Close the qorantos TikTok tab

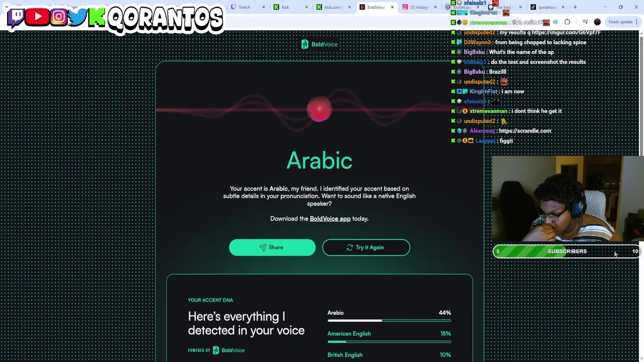pyautogui.click(x=563, y=7)
